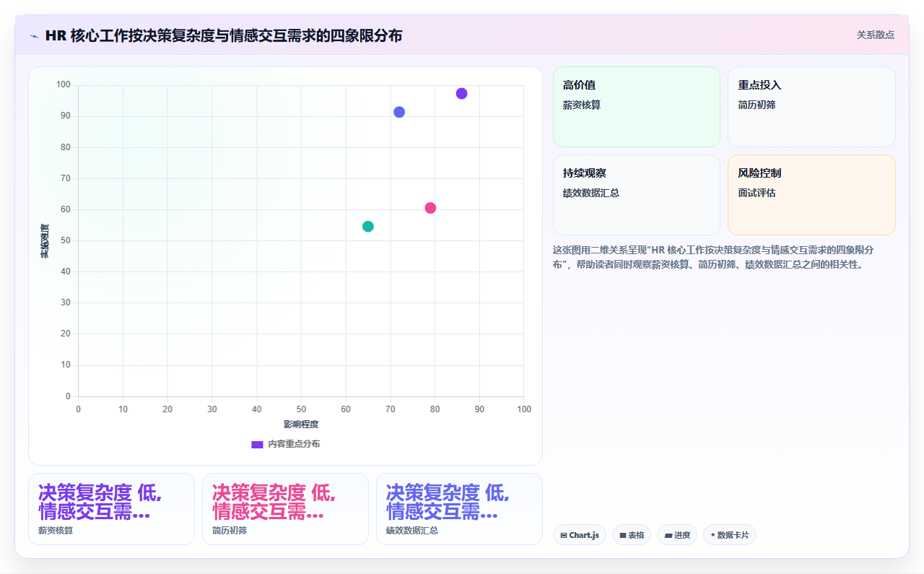Select the 薪资核算 text in 高价值 card
The height and width of the screenshot is (574, 924).
582,105
